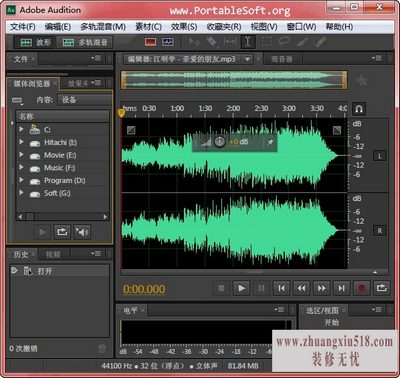400x378 pixels.
Task: Expand C: drive tree
Action: tap(21, 129)
